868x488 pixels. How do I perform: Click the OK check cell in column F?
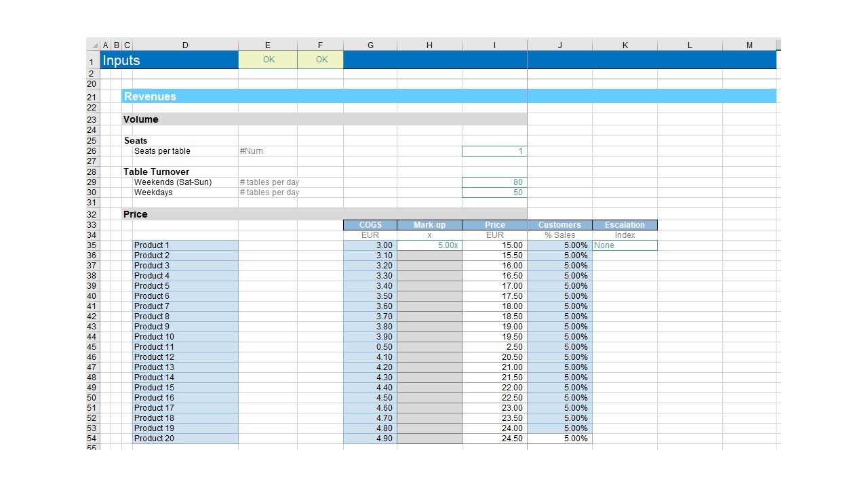pyautogui.click(x=321, y=60)
